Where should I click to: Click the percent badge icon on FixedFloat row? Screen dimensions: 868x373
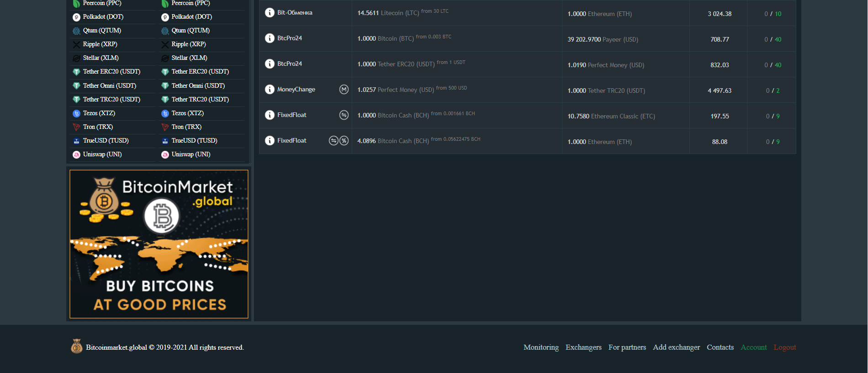pyautogui.click(x=344, y=140)
